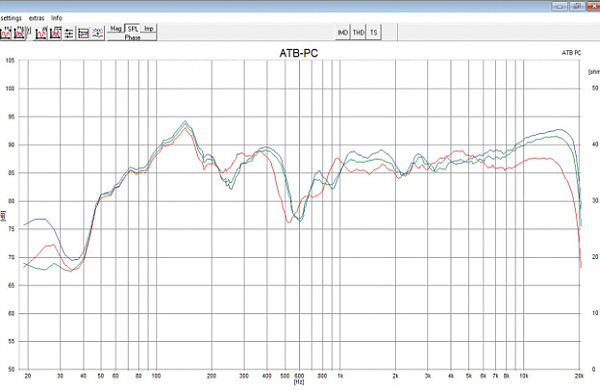Click the blue curve peak near 10k
Viewport: 600px width, 390px height.
click(560, 129)
